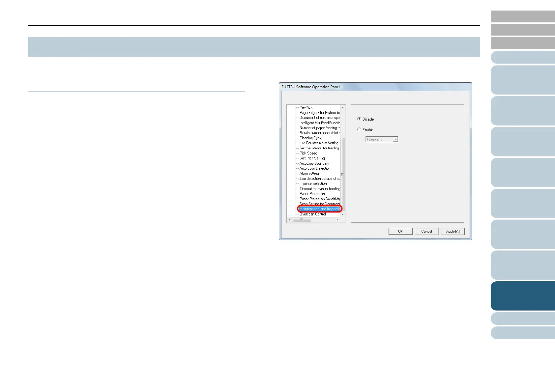The height and width of the screenshot is (392, 555).
Task: Select Set the interval for feeding item
Action: click(x=319, y=148)
